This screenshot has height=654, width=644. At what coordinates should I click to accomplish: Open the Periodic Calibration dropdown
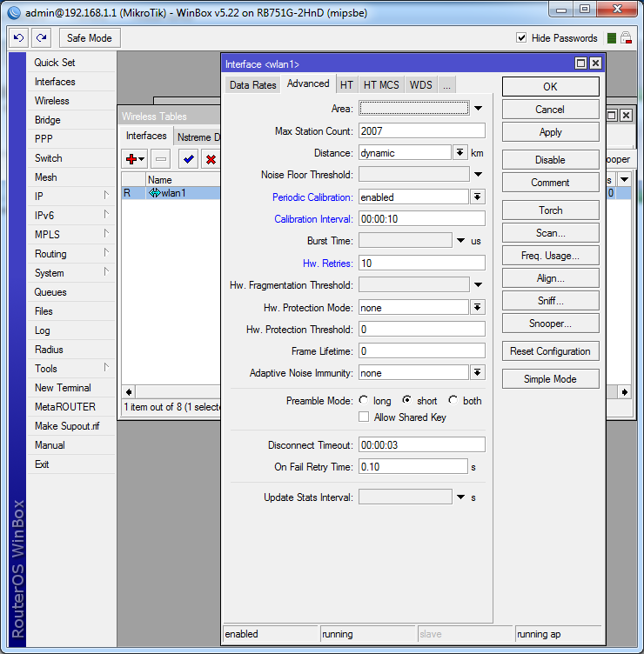(x=477, y=197)
